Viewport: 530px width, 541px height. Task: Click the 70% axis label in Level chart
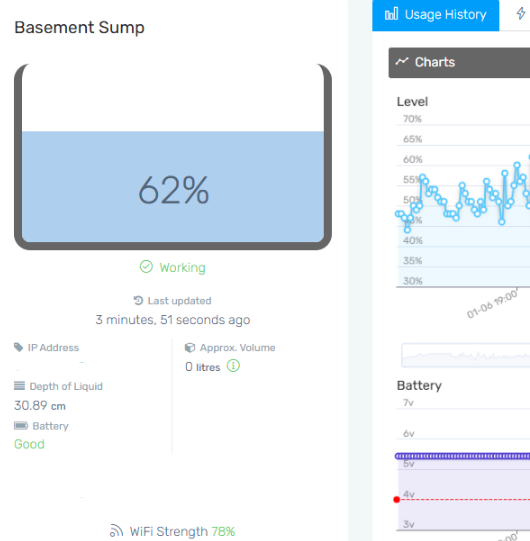click(412, 119)
